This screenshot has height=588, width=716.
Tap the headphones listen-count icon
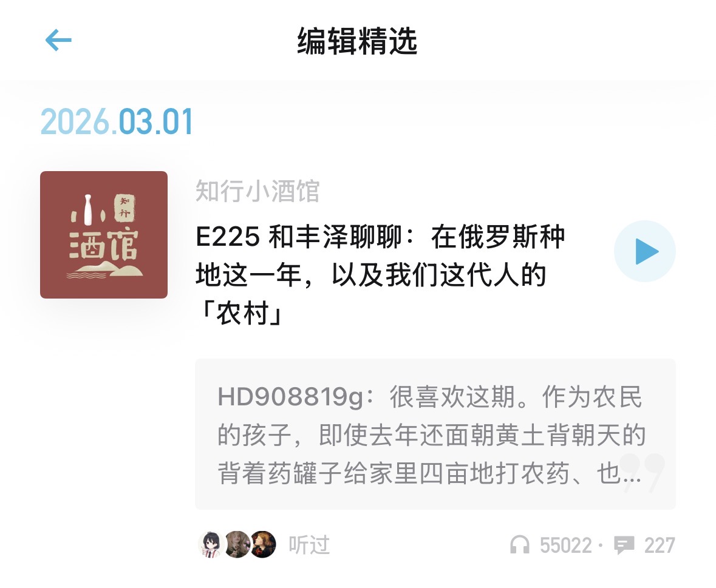[x=520, y=545]
